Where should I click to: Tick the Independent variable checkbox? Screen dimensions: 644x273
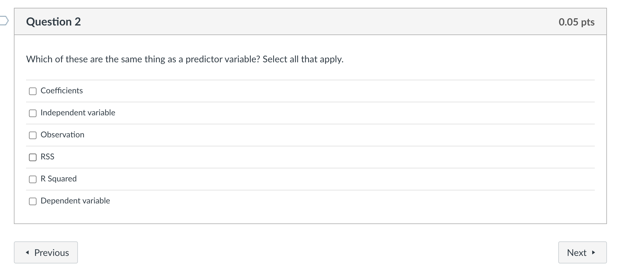[x=33, y=113]
